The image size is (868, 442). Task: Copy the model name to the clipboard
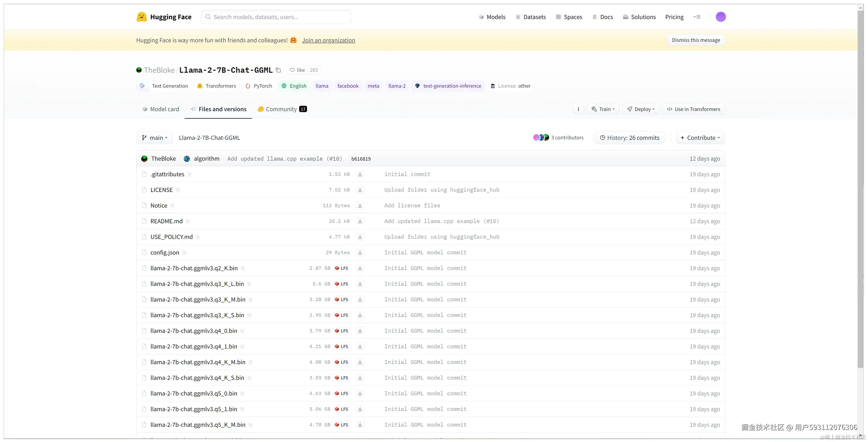pos(278,70)
